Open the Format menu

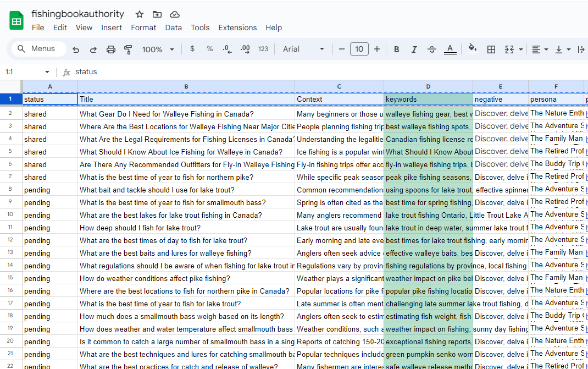point(143,27)
